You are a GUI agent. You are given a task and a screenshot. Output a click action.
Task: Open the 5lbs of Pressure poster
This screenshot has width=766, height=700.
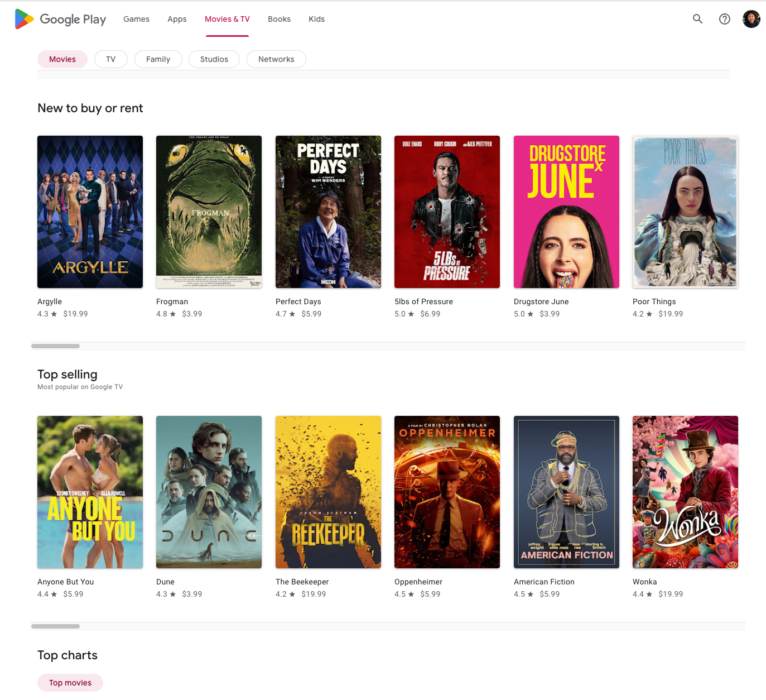[x=447, y=212]
